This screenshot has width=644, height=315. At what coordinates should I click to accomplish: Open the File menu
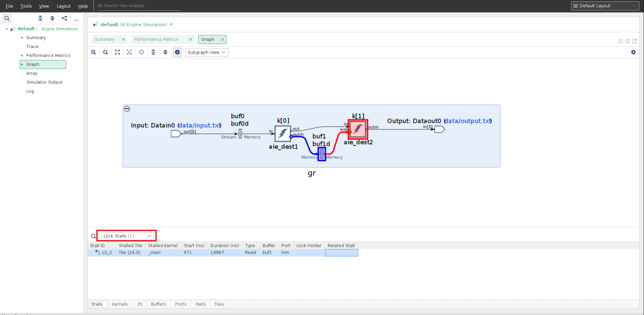pyautogui.click(x=9, y=6)
